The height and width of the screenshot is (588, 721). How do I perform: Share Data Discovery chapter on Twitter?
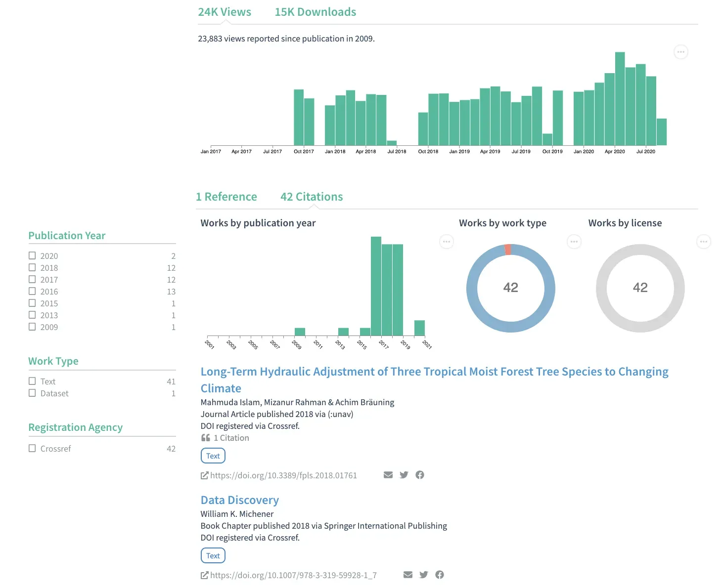coord(424,575)
